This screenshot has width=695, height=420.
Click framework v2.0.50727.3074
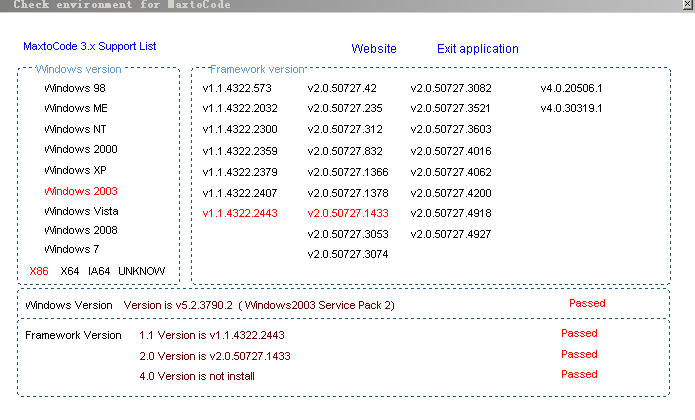[x=348, y=254]
